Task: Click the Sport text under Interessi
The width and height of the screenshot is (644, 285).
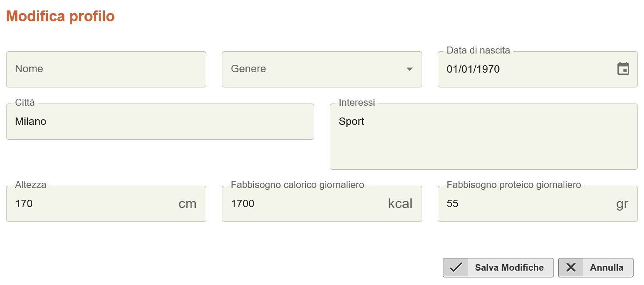Action: tap(351, 121)
